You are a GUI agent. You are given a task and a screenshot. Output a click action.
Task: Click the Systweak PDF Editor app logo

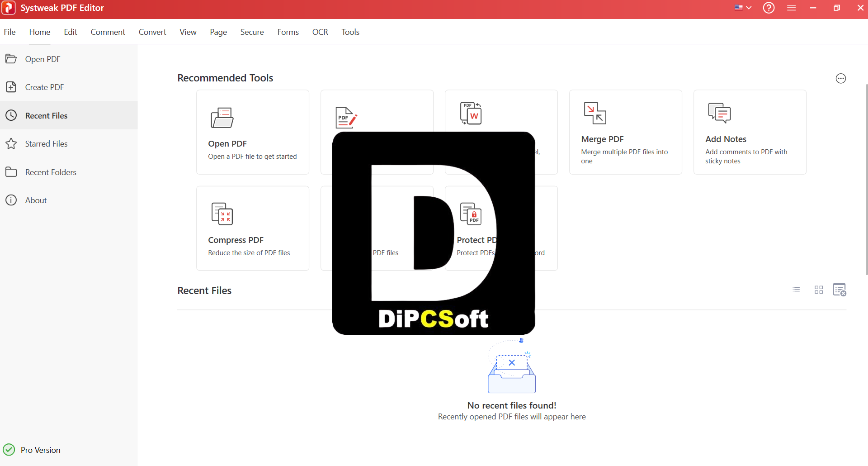coord(9,8)
